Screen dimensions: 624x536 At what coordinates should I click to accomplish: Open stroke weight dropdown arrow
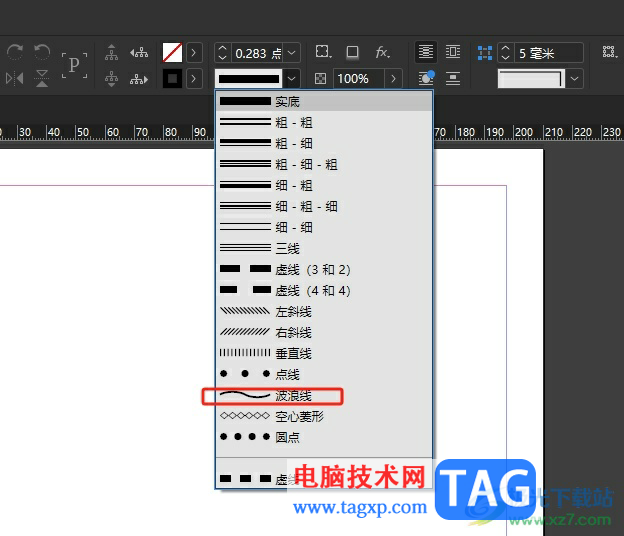[x=292, y=53]
